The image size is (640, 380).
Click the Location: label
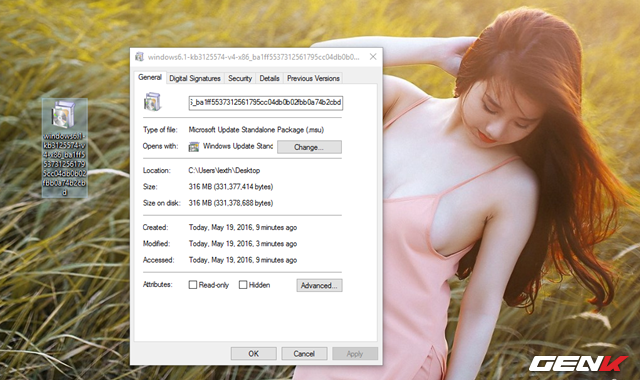[157, 170]
